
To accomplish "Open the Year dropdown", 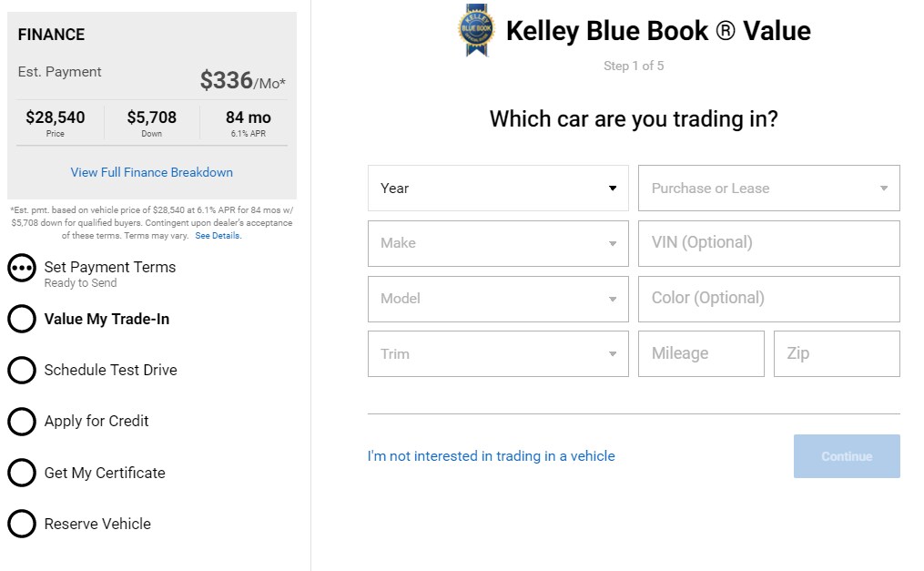I will click(499, 188).
